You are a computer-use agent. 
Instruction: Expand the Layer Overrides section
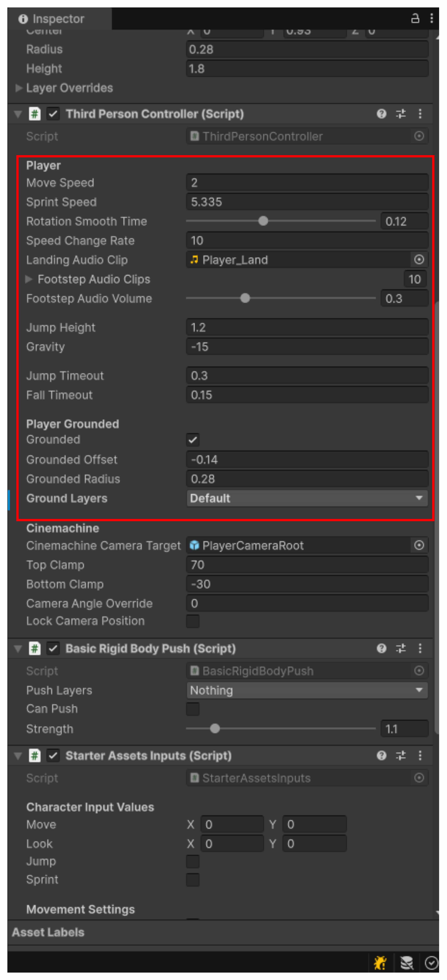click(x=19, y=88)
